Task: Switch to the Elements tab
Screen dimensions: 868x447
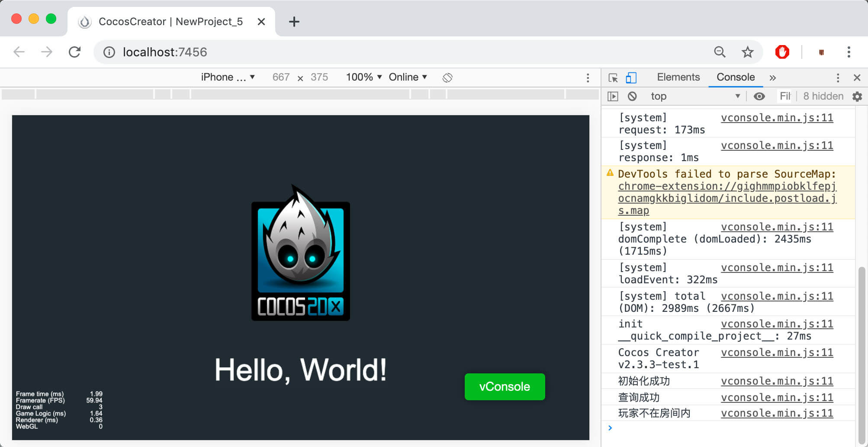Action: [x=678, y=77]
